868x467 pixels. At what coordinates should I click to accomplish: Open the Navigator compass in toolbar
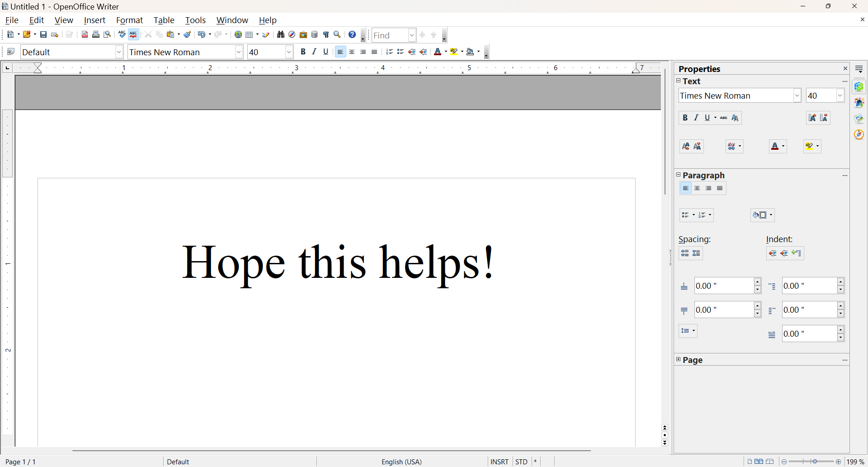tap(292, 35)
